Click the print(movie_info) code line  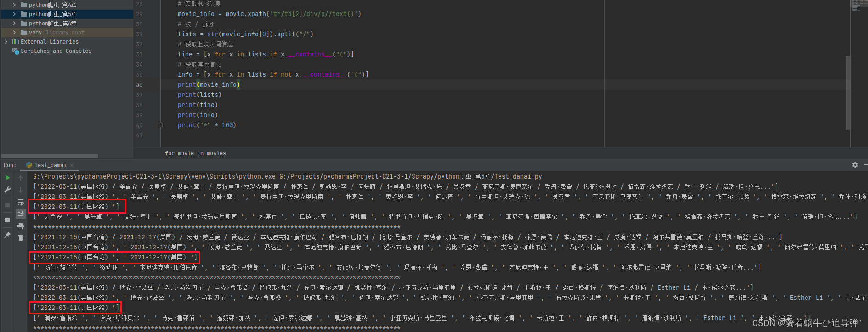[x=209, y=84]
